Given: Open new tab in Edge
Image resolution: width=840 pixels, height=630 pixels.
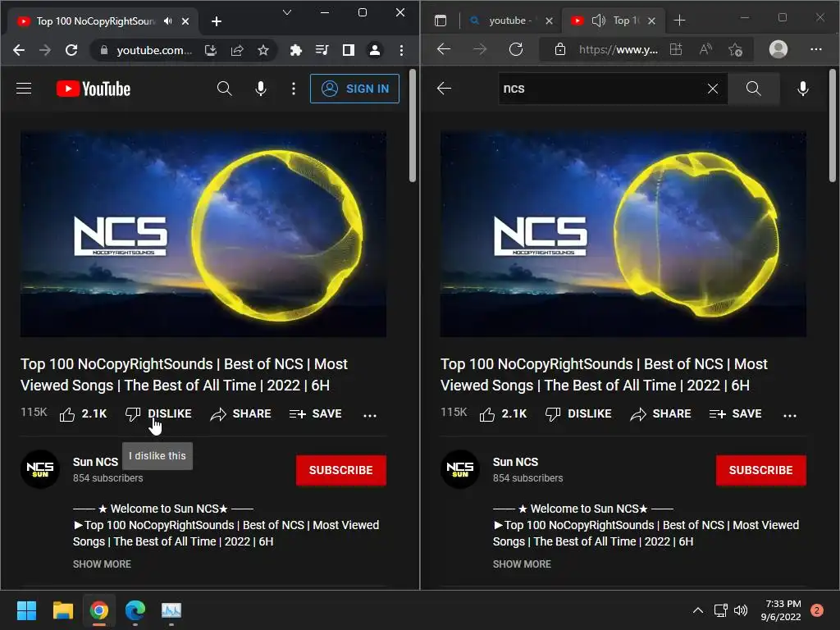Looking at the screenshot, I should pos(679,21).
